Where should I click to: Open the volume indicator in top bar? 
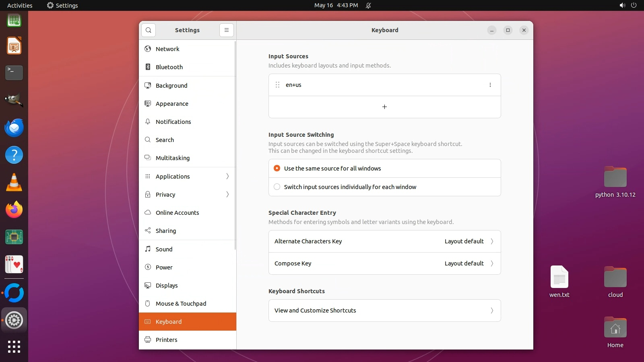click(622, 5)
